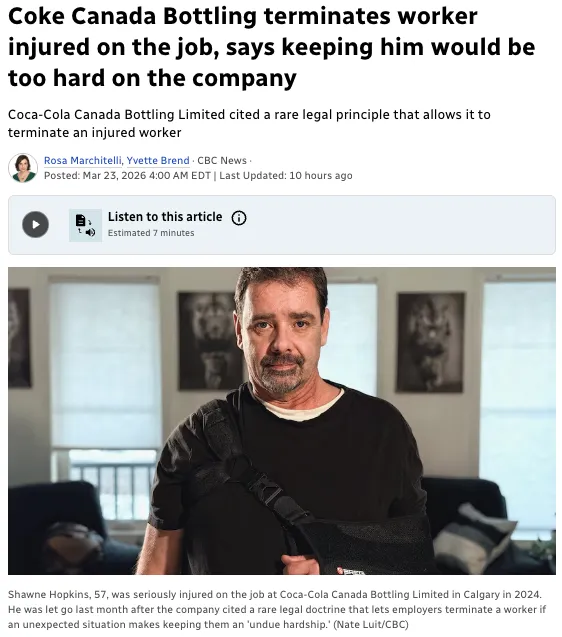Open Rosa Marchitelli's author page
Image resolution: width=562 pixels, height=637 pixels.
[x=83, y=160]
